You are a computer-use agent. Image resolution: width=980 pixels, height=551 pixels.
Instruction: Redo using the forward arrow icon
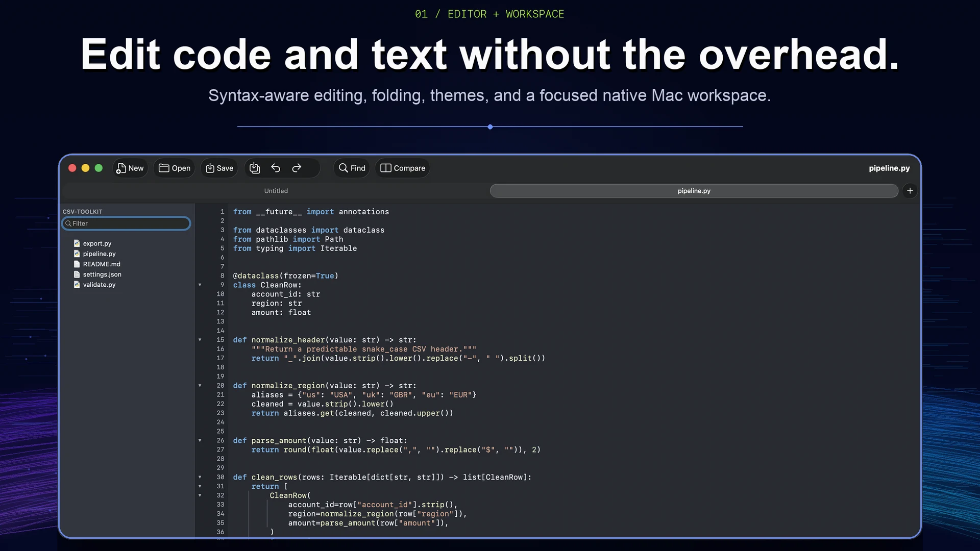pyautogui.click(x=297, y=168)
